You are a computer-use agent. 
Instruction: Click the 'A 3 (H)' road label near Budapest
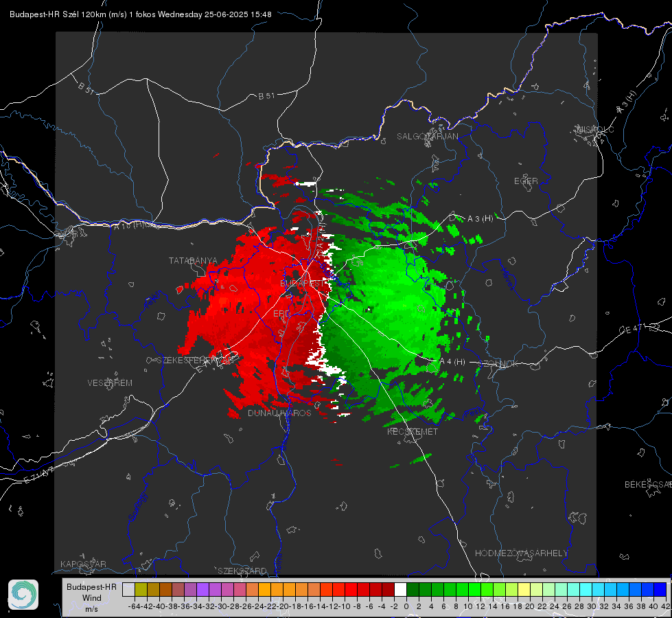click(480, 219)
